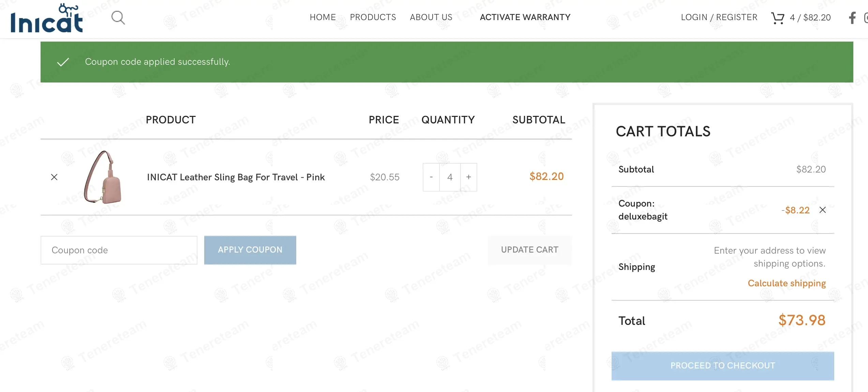868x392 pixels.
Task: Click LOGIN / REGISTER link
Action: [x=719, y=17]
